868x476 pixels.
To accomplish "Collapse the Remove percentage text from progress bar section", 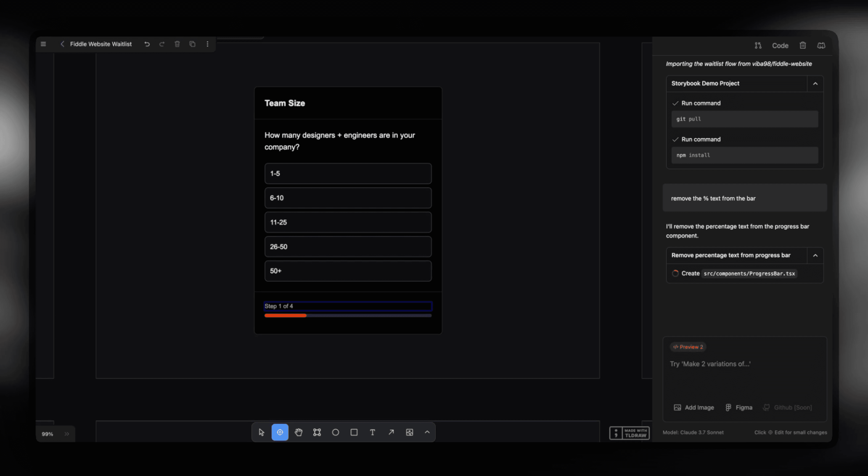I will pos(815,256).
